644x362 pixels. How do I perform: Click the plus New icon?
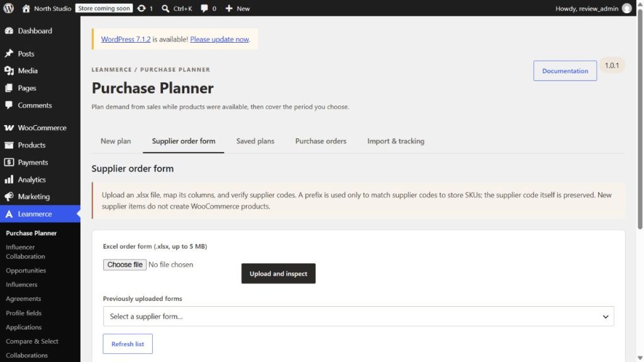[229, 8]
